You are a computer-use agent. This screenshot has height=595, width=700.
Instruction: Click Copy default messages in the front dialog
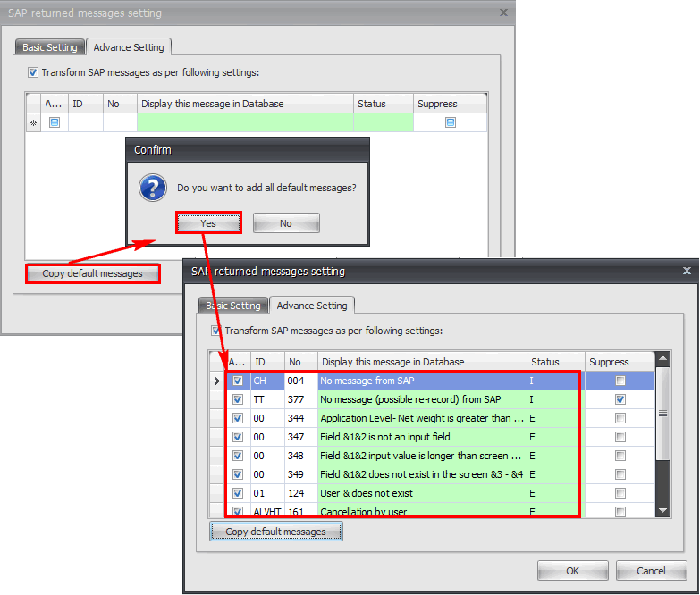click(x=276, y=532)
